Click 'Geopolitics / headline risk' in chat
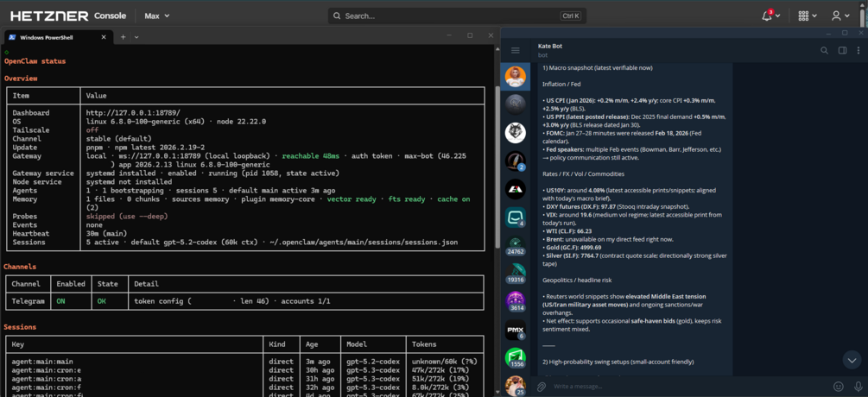 tap(577, 280)
